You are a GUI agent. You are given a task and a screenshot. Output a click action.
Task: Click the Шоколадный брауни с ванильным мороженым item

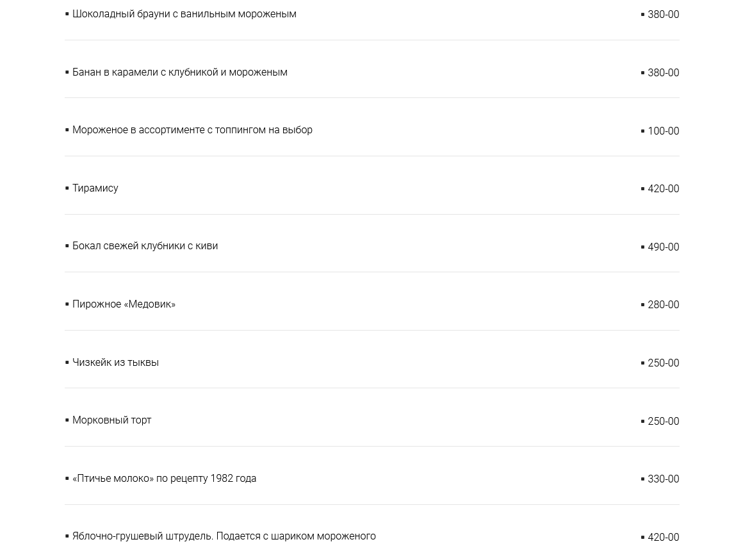[x=184, y=14]
